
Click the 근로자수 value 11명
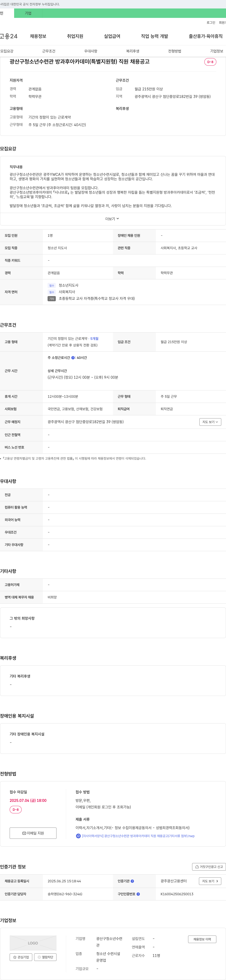[156, 956]
